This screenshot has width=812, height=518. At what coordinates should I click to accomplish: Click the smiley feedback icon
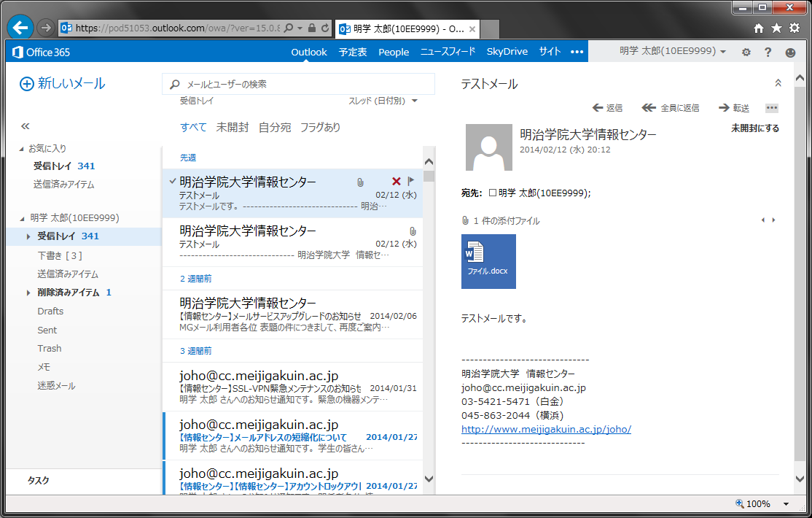[790, 52]
